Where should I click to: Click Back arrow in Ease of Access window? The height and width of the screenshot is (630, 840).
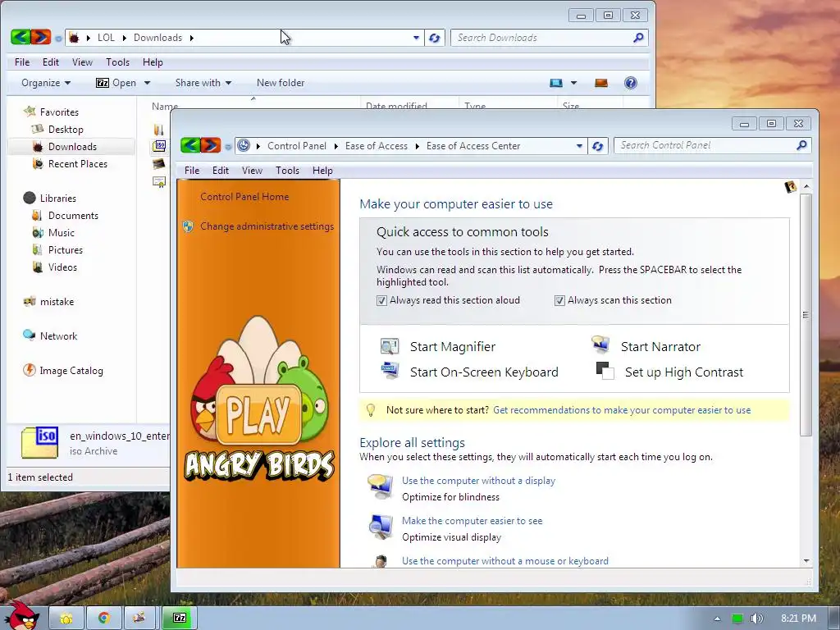pos(190,145)
